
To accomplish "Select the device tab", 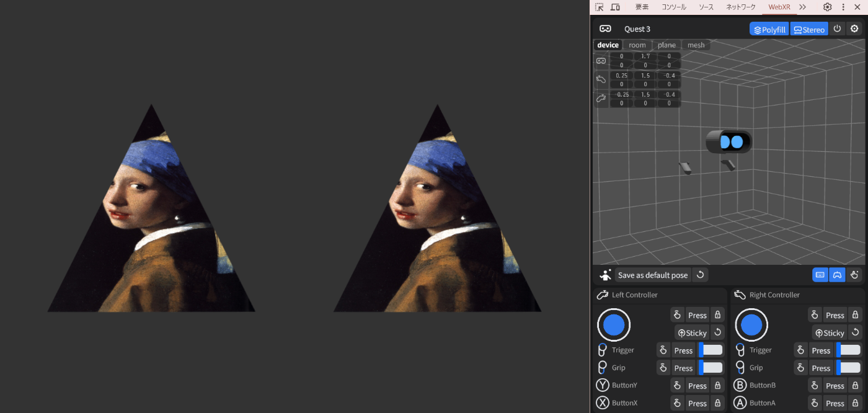I will click(608, 45).
